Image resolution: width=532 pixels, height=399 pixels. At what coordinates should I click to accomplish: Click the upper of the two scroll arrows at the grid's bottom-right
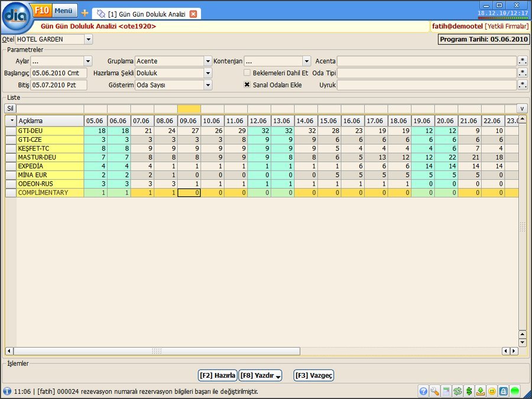tap(523, 335)
